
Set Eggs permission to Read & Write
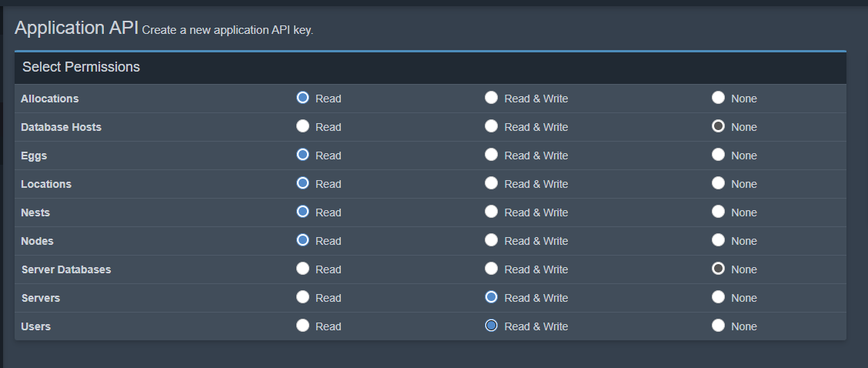click(491, 155)
